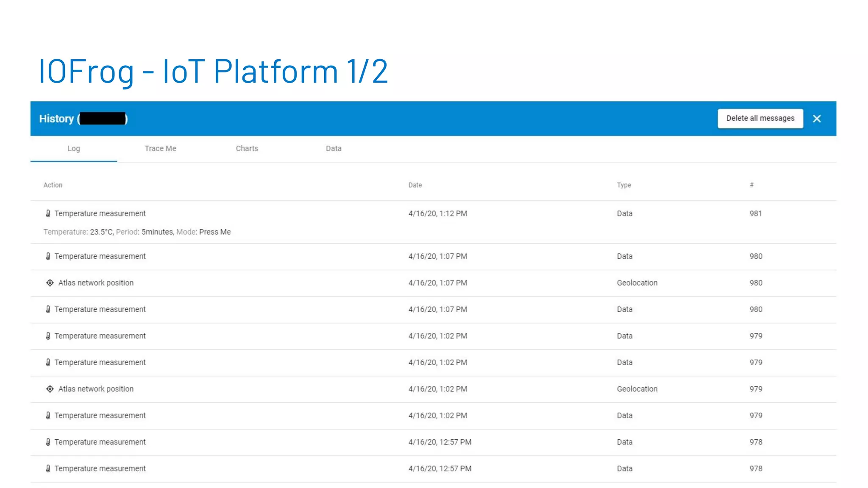The image size is (868, 488).
Task: Click Atlas position target icon at 1:07 PM
Action: coord(50,283)
